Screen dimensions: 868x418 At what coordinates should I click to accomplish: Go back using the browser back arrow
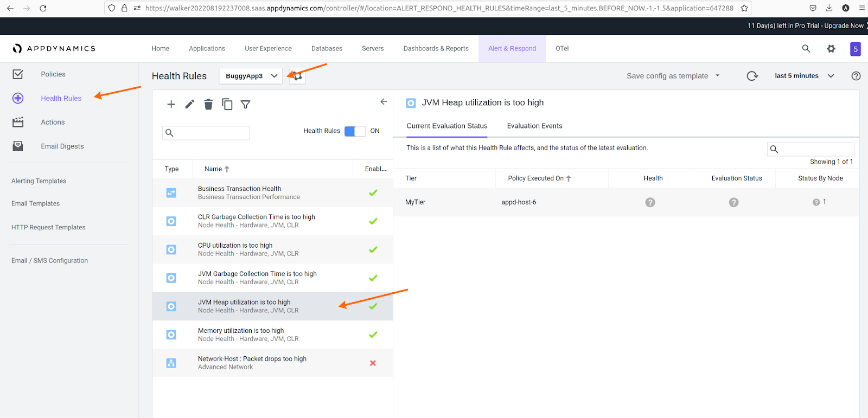(10, 8)
